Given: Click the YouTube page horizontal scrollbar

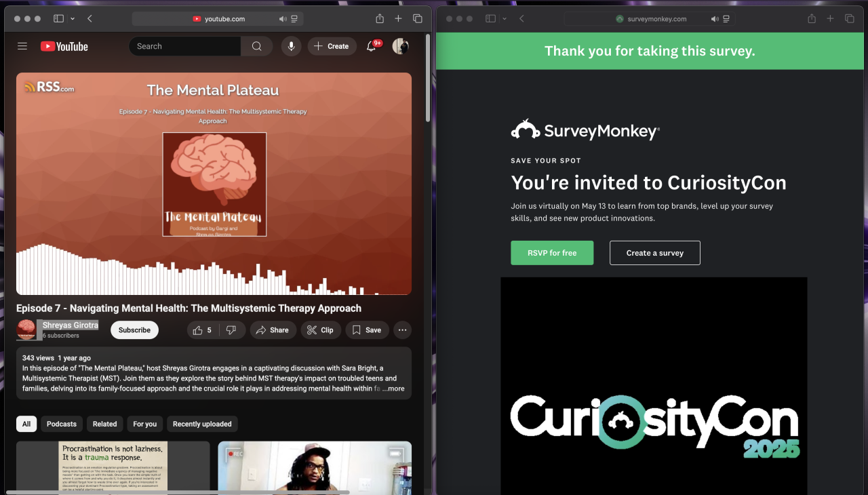Looking at the screenshot, I should 178,492.
